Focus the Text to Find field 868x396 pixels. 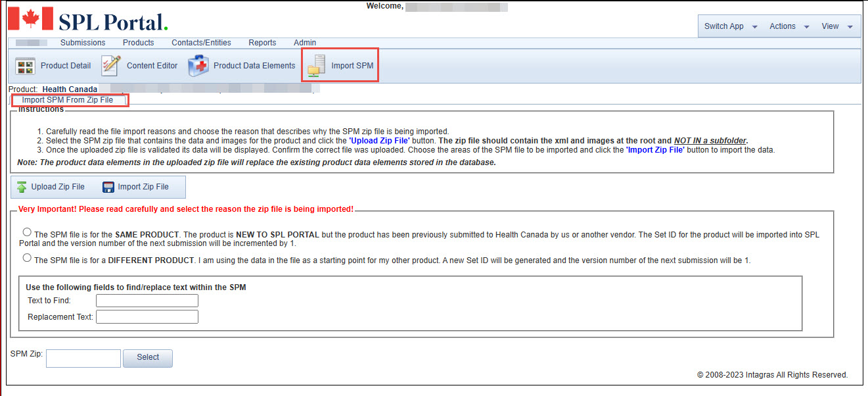147,301
